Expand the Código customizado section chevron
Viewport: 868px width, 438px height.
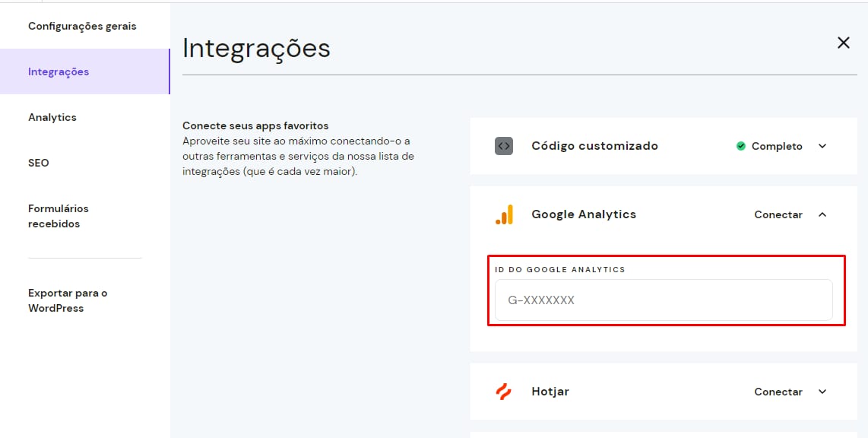click(822, 146)
